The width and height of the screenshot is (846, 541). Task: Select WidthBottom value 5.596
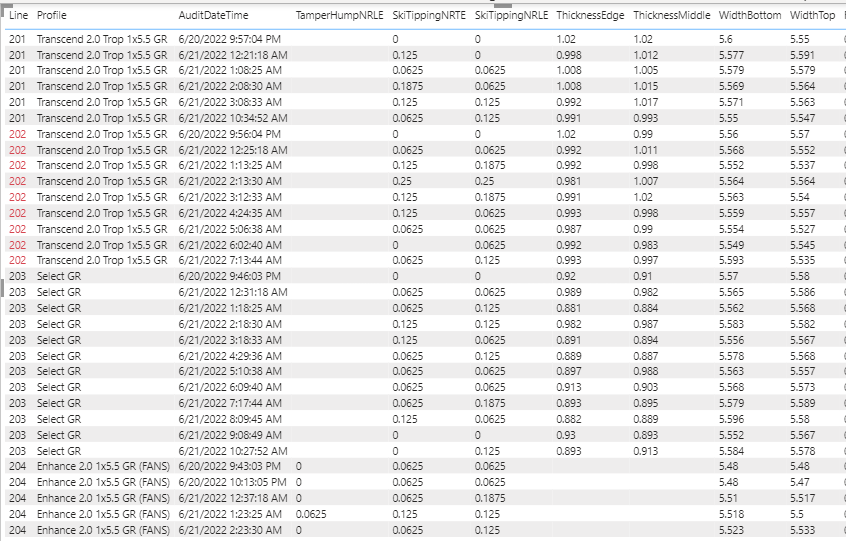(x=731, y=419)
